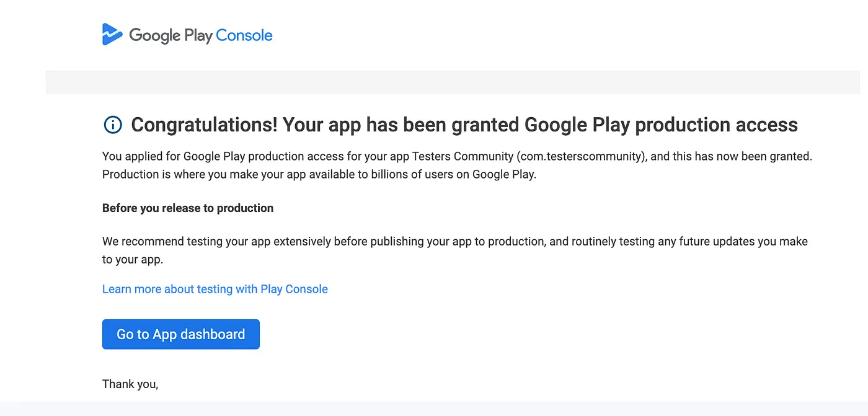
Task: Click the blue "Console" word in the logo
Action: [244, 35]
